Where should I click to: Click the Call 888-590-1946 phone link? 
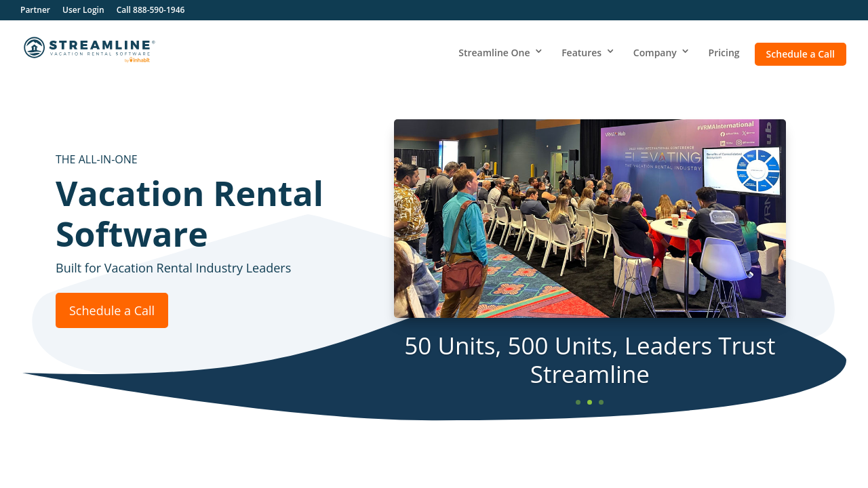151,9
